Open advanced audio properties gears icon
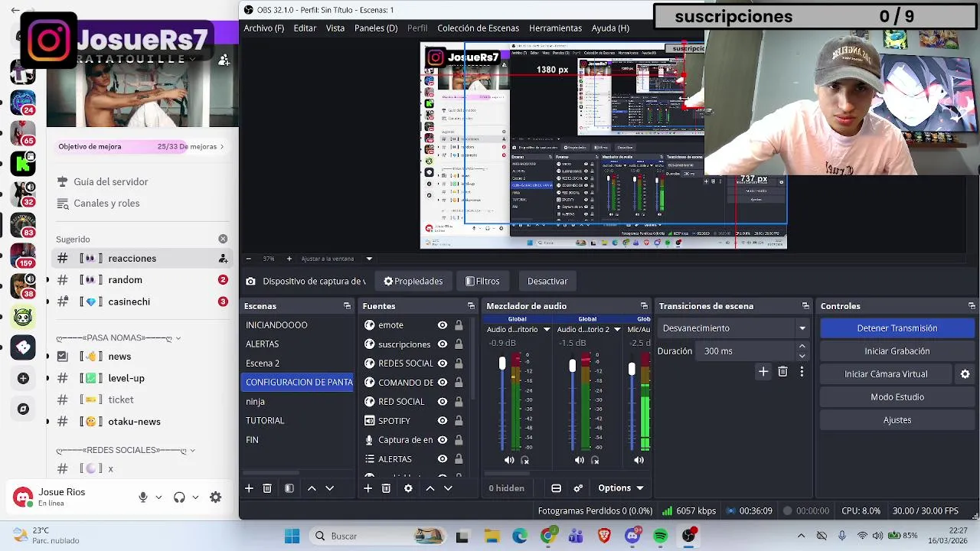 578,488
